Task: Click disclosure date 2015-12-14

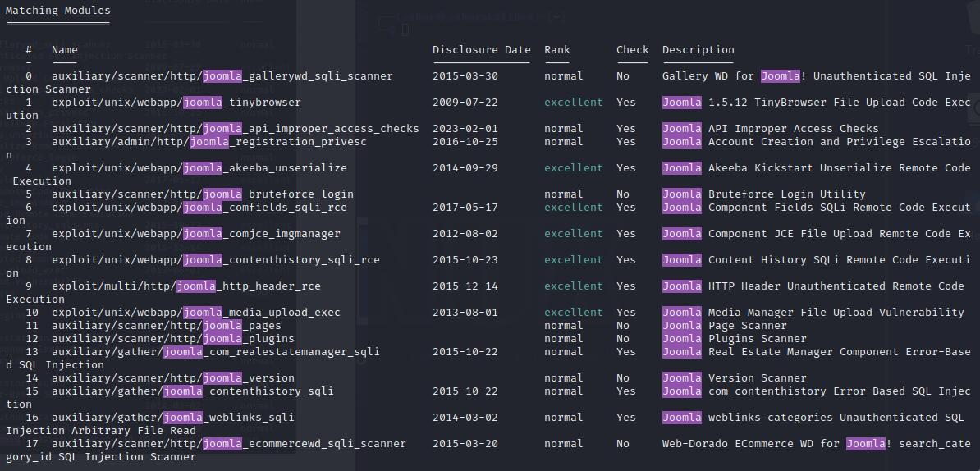Action: point(465,286)
